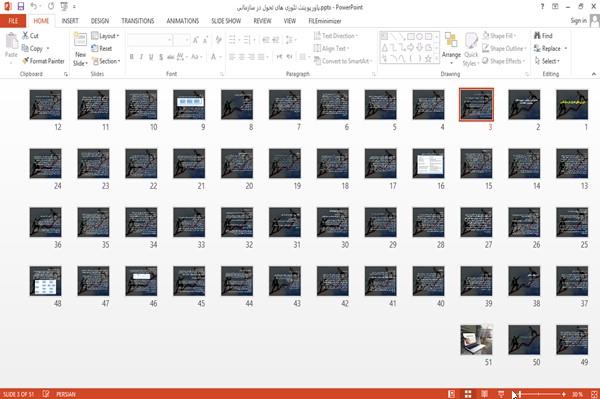Insert a New Slide
Image resolution: width=600 pixels, height=399 pixels.
tap(80, 49)
